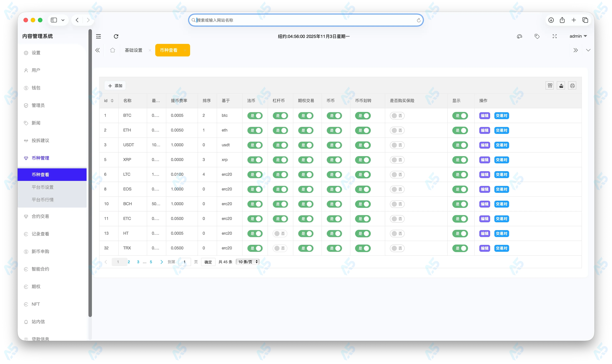Toggle 杠杆币 switch for HT row
612x364 pixels.
coord(280,234)
